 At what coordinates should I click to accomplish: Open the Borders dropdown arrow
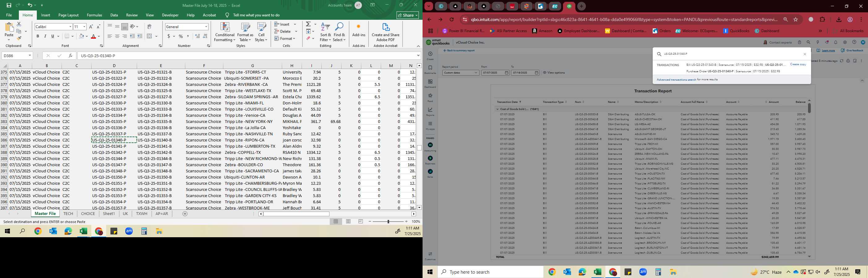pos(72,36)
